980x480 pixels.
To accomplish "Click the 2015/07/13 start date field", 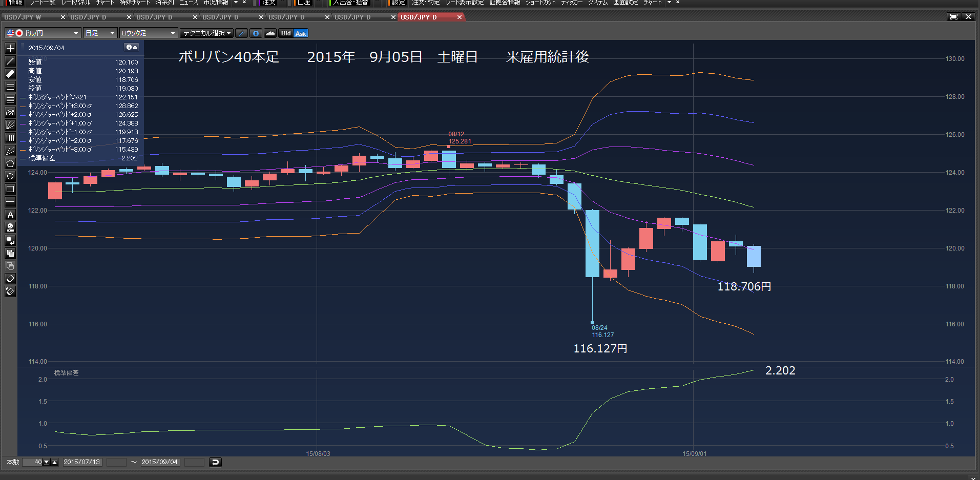I will 82,462.
